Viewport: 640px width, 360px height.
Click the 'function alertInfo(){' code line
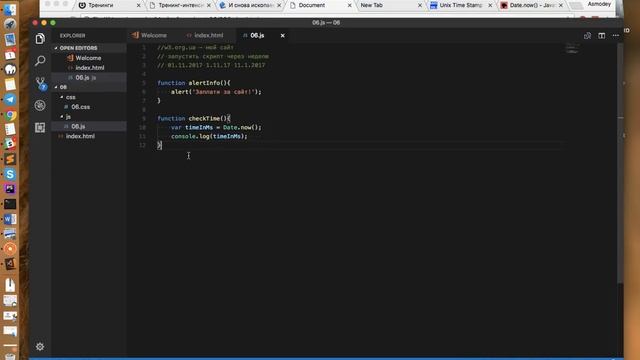tap(194, 83)
